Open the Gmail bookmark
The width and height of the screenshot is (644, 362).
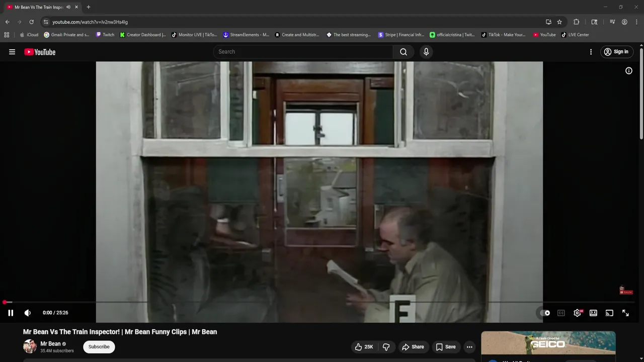66,35
